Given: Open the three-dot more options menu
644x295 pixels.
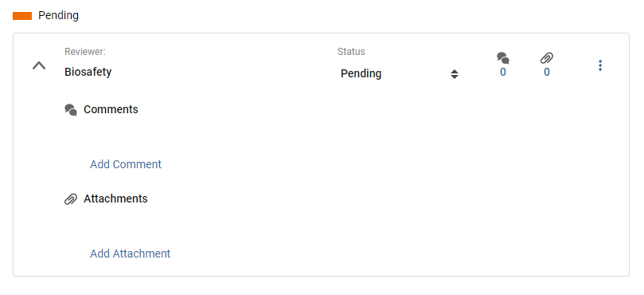Looking at the screenshot, I should tap(600, 65).
